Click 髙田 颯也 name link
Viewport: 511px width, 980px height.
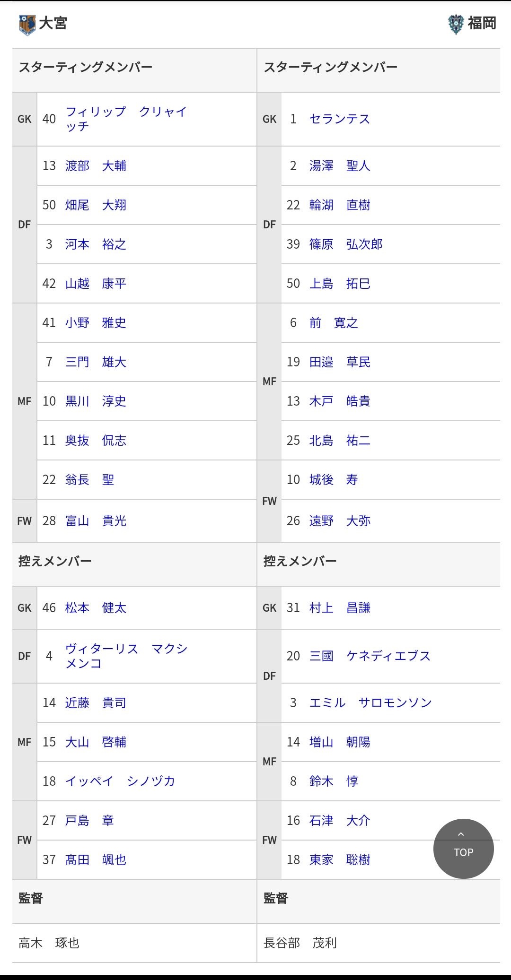pyautogui.click(x=96, y=860)
